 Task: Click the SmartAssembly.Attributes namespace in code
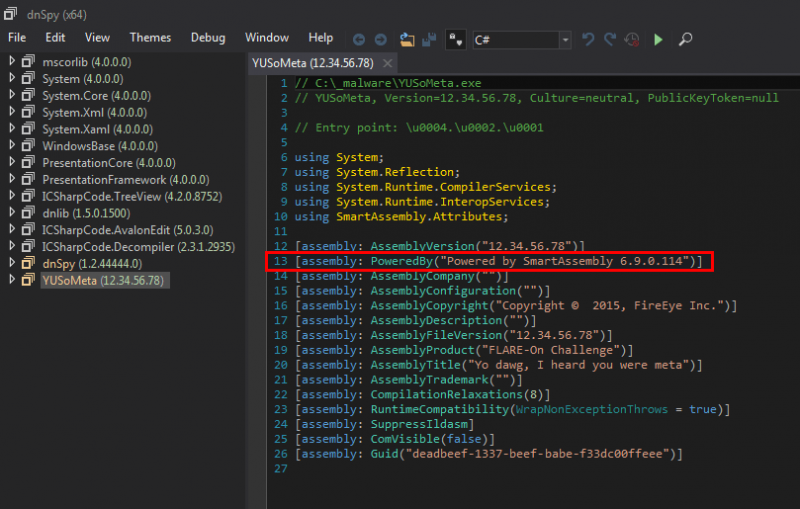pos(421,216)
